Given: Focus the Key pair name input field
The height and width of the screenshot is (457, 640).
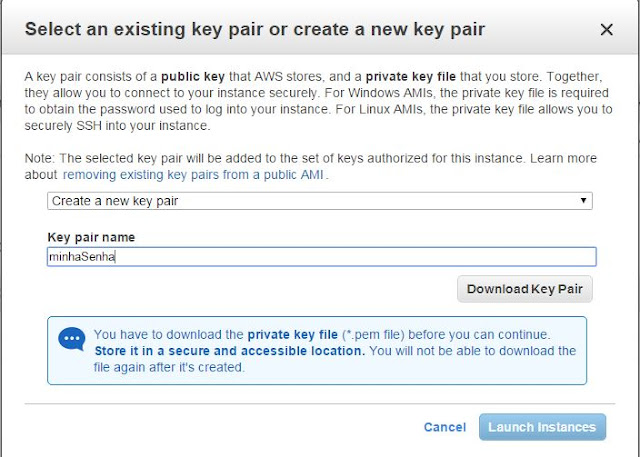Looking at the screenshot, I should tap(320, 256).
